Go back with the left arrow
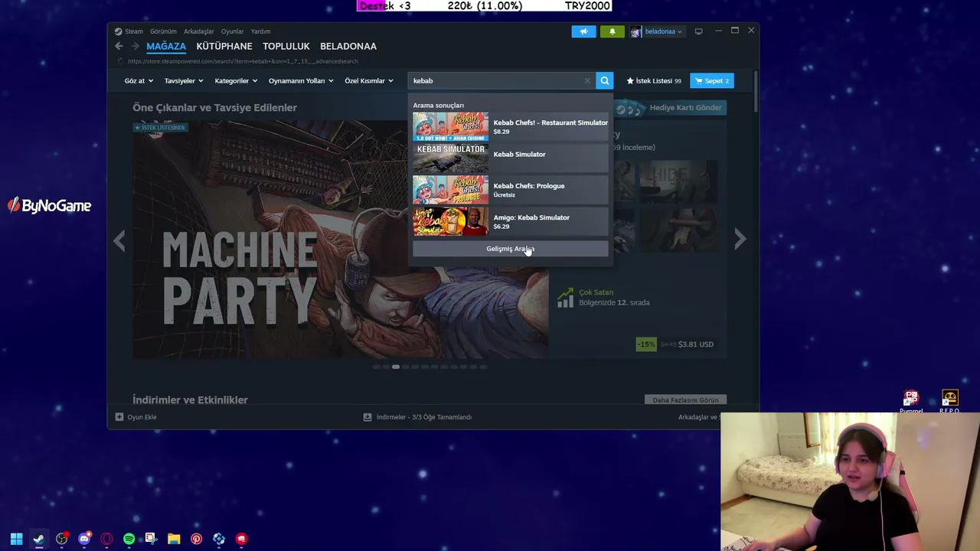The width and height of the screenshot is (980, 551). (119, 46)
